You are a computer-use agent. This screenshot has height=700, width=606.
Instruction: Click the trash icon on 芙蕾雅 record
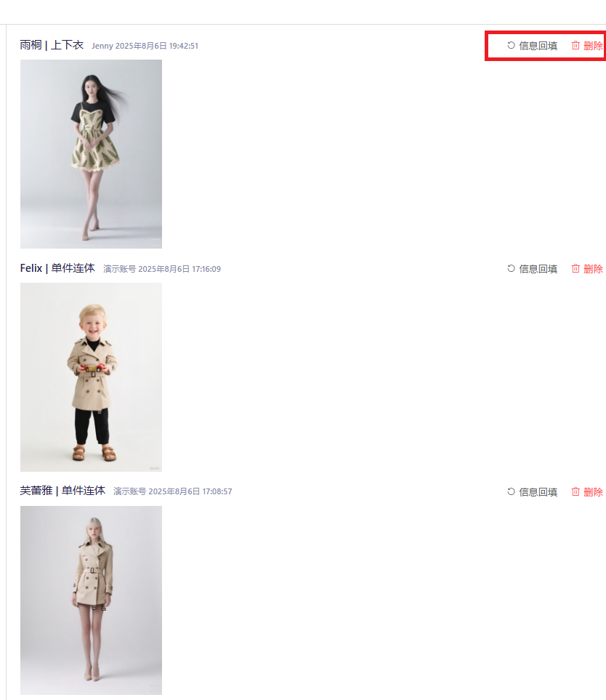(575, 491)
